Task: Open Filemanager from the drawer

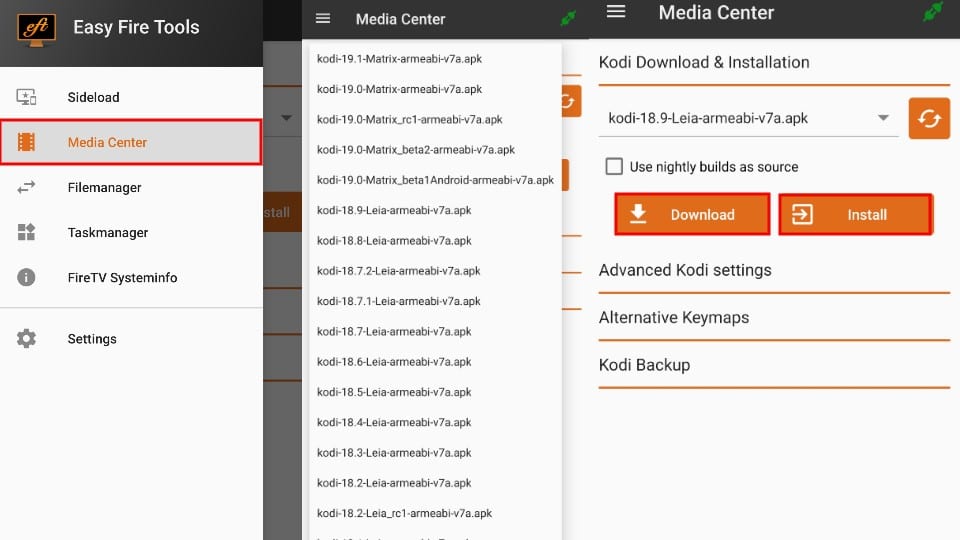Action: point(132,187)
